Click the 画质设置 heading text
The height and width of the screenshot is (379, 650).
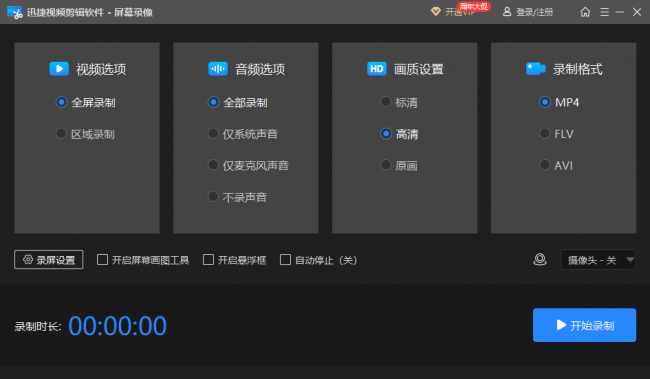419,69
